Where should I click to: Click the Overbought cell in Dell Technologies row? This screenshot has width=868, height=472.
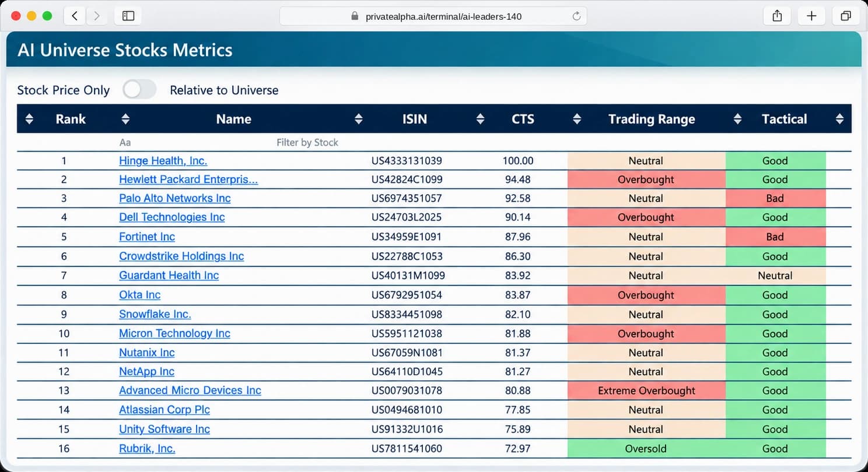(646, 217)
